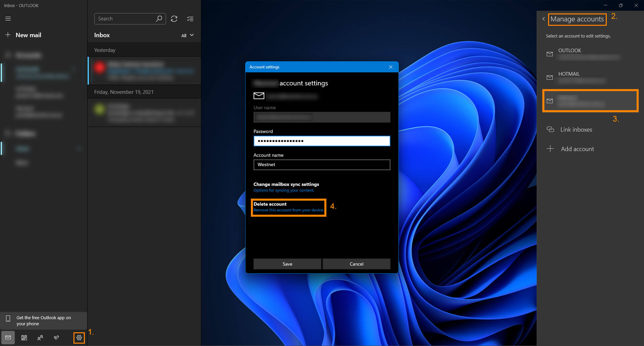
Task: Switch to the Calendar app icon
Action: 24,338
